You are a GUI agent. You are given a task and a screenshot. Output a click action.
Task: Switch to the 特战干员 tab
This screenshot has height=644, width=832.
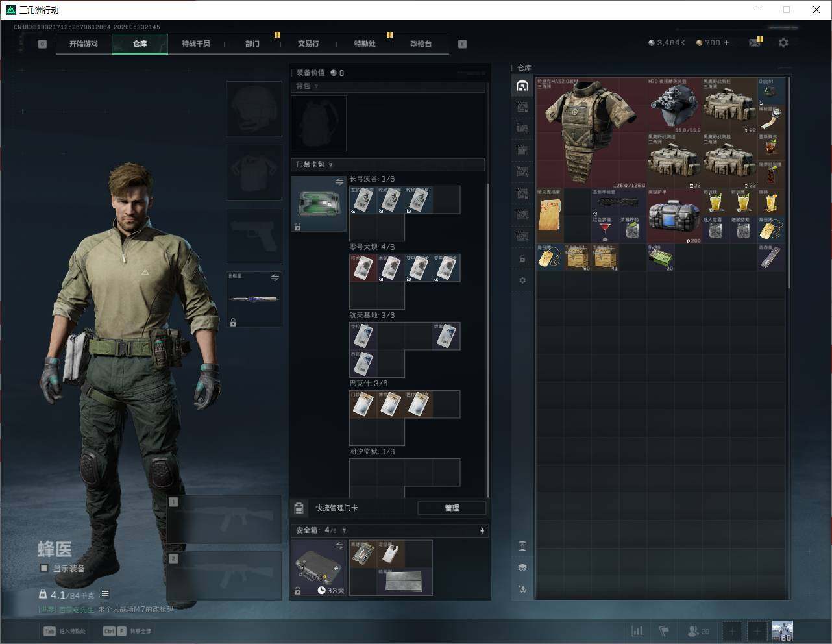pos(196,43)
